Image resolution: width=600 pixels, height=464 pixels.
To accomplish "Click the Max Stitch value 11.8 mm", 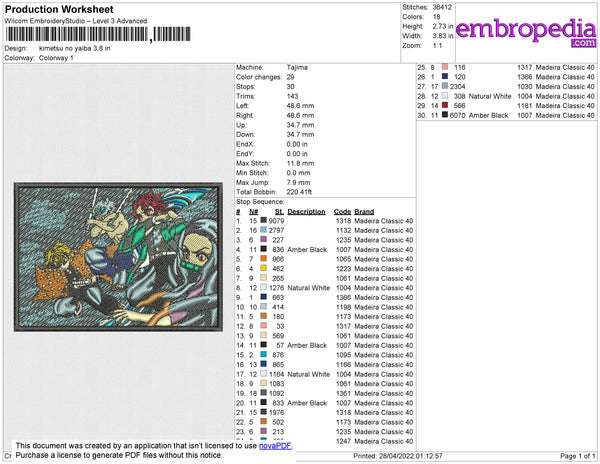I will 300,163.
